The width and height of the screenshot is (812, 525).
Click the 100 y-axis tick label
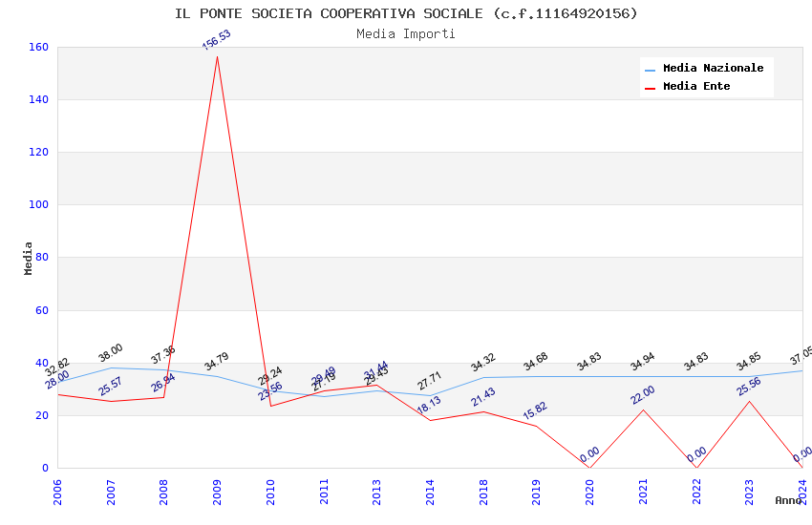tap(39, 204)
